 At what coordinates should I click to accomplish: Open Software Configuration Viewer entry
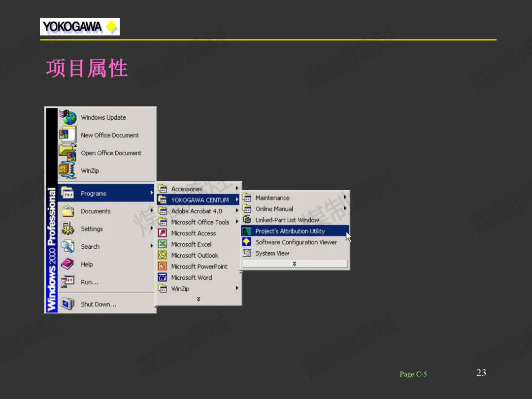click(295, 242)
